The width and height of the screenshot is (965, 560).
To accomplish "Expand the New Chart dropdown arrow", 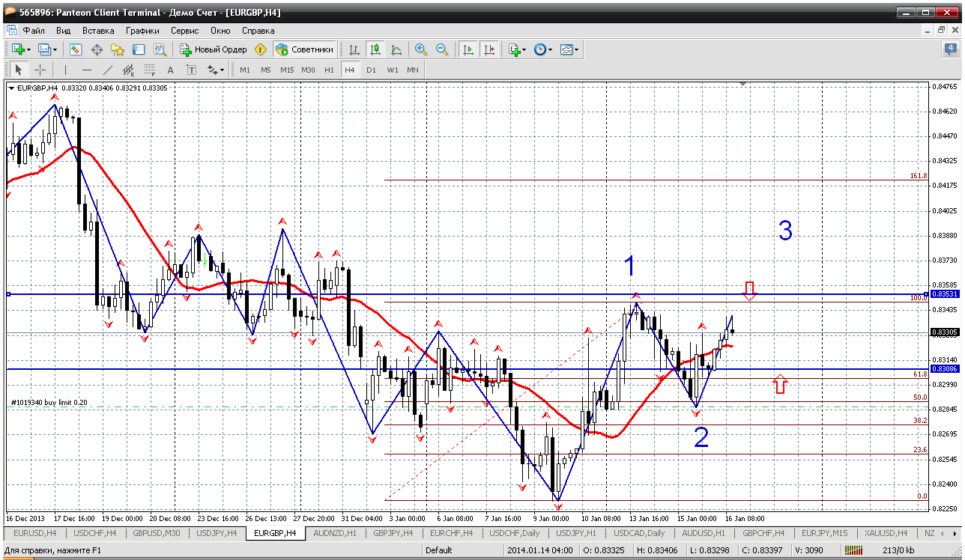I will coord(28,49).
